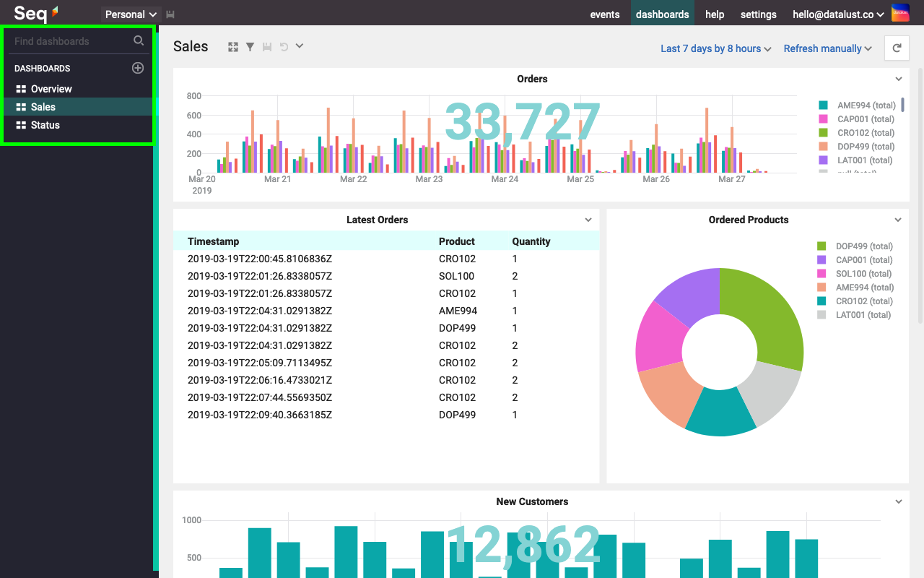This screenshot has width=924, height=578.
Task: Expand the Sales dashboard to full screen
Action: click(x=233, y=47)
